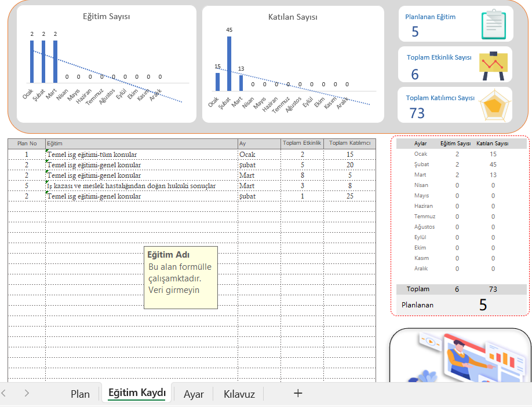Add a new sheet with the plus icon
The image size is (532, 407).
[298, 393]
